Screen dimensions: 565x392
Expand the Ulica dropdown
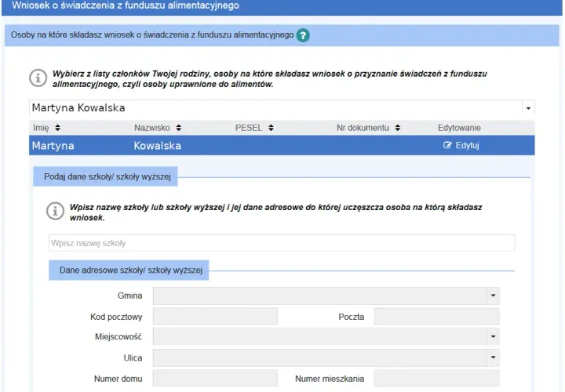pyautogui.click(x=494, y=358)
